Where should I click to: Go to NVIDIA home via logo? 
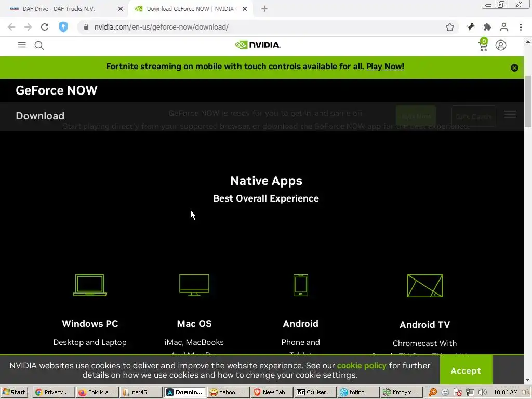pyautogui.click(x=258, y=45)
